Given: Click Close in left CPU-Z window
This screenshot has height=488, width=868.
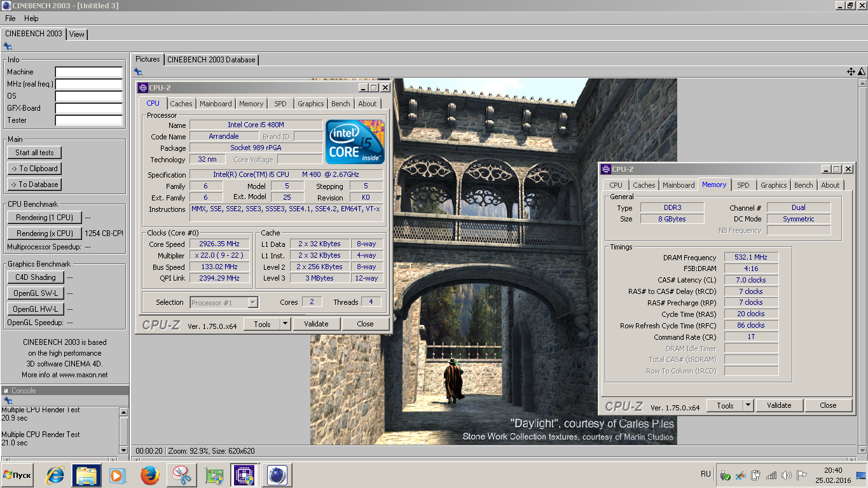Looking at the screenshot, I should click(x=365, y=324).
